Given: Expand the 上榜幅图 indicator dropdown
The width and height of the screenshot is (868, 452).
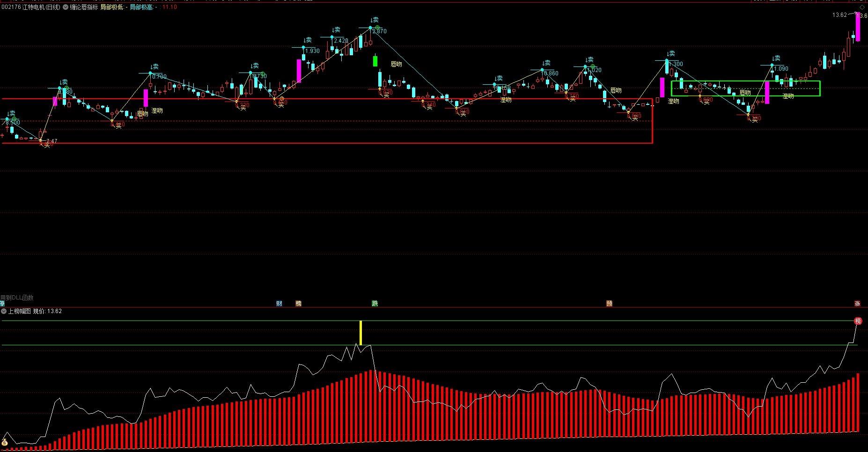Looking at the screenshot, I should 4,311.
